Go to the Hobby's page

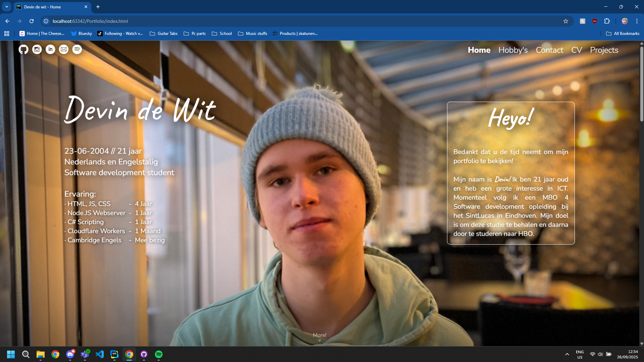pyautogui.click(x=513, y=50)
